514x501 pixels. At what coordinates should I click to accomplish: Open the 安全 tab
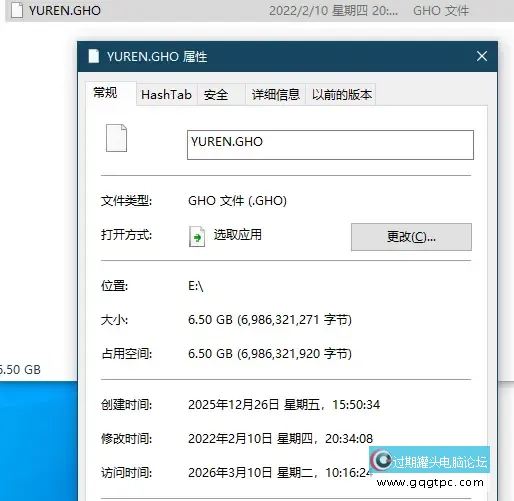point(221,95)
